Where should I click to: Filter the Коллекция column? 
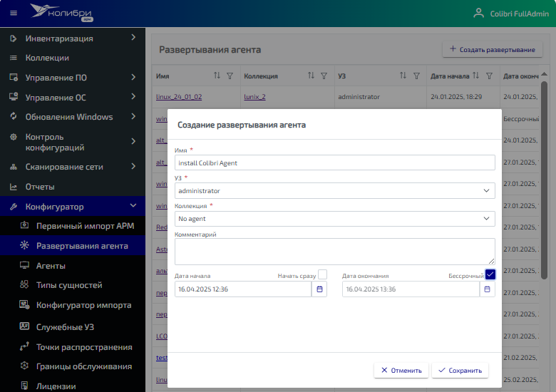tap(324, 76)
